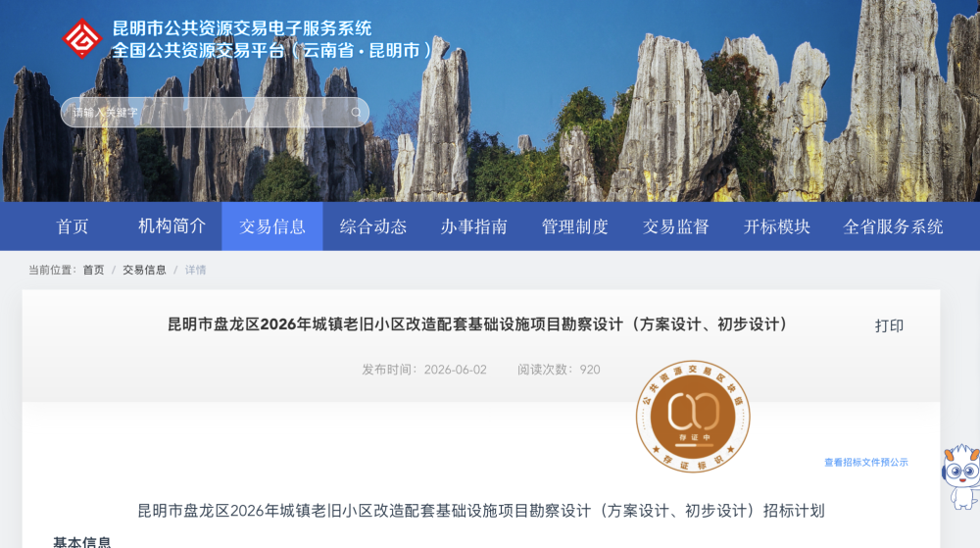980x548 pixels.
Task: Click the bold announcement title ending 初步设计）
Action: click(x=479, y=324)
